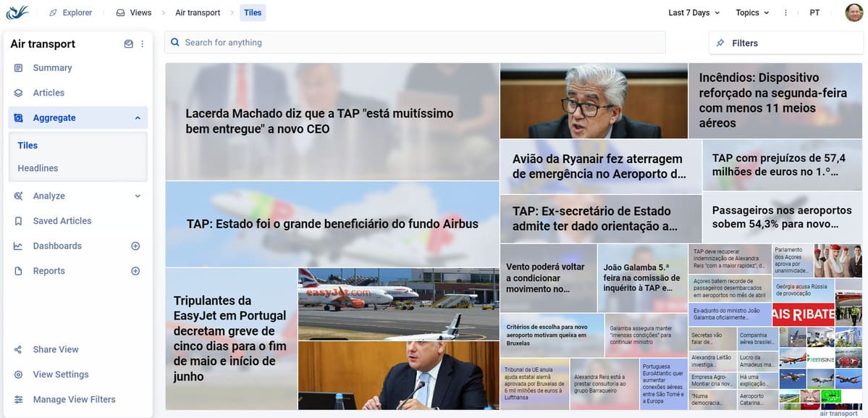Open the EasyJet airplane photo tile

(398, 304)
